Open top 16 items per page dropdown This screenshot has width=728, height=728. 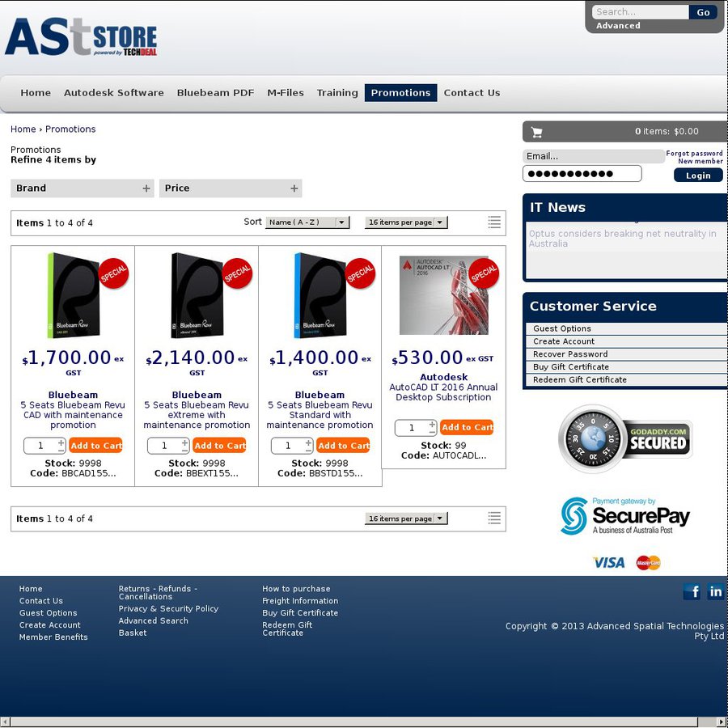pos(406,222)
